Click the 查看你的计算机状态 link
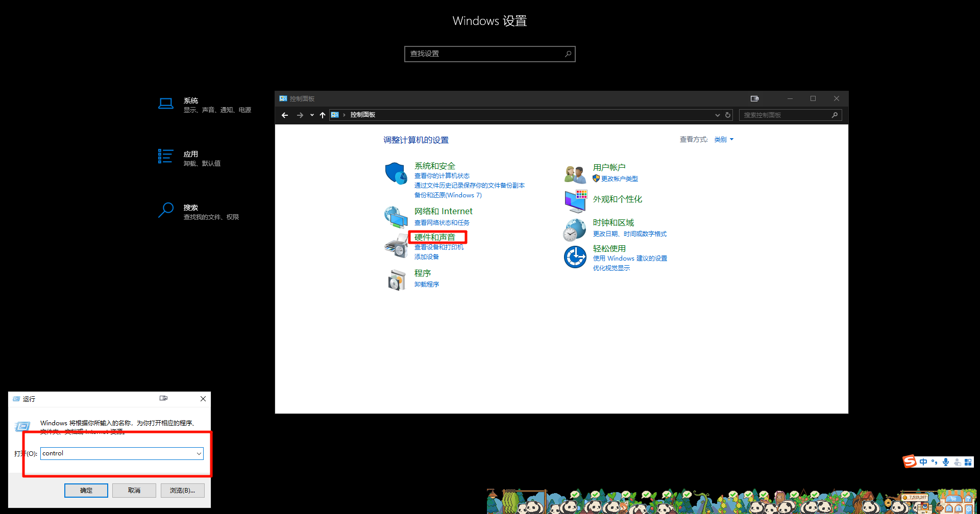Screen dimensions: 980x514 coord(442,176)
